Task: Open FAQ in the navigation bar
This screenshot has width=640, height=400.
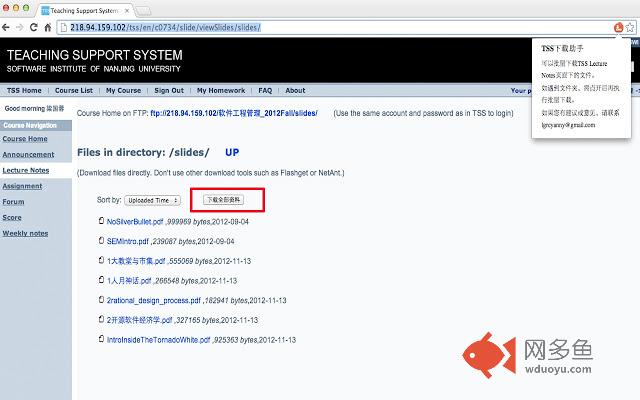Action: pyautogui.click(x=265, y=91)
